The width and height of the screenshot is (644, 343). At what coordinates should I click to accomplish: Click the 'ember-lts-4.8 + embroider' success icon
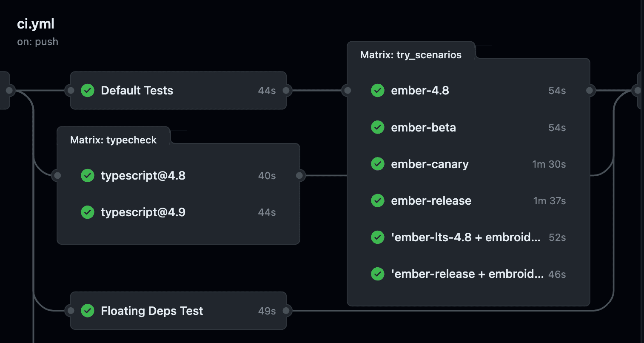click(x=377, y=237)
